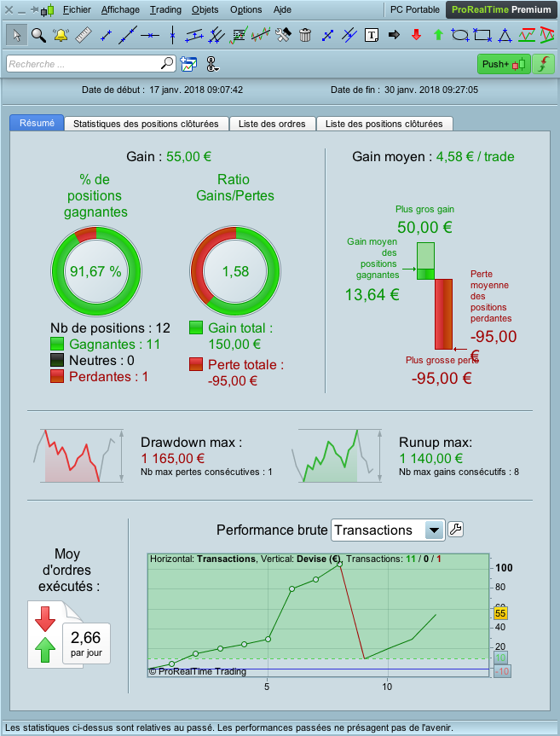This screenshot has height=736, width=560.
Task: Click the yellow 55 value marker on chart
Action: 500,613
